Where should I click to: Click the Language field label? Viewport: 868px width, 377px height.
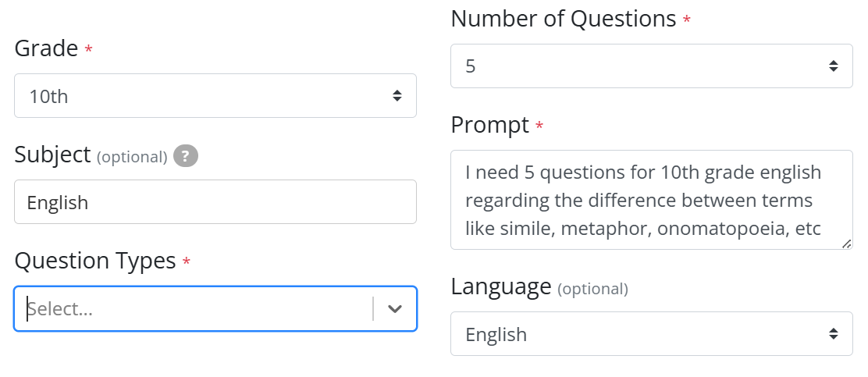click(x=501, y=286)
